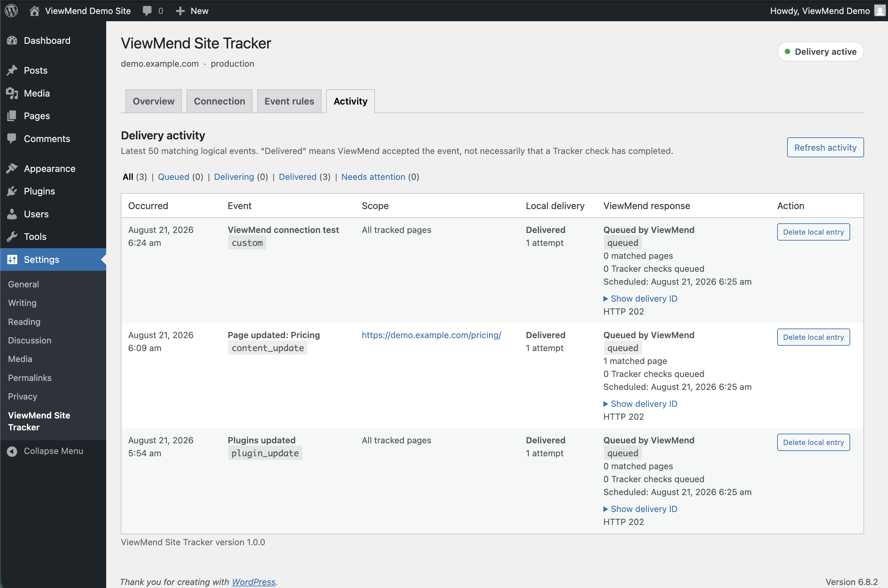Click the Comments speech bubble sidebar icon
The width and height of the screenshot is (888, 588).
[12, 139]
